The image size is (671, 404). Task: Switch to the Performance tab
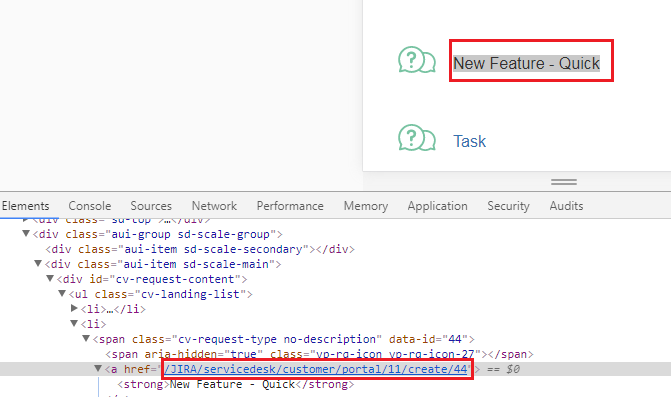point(290,206)
